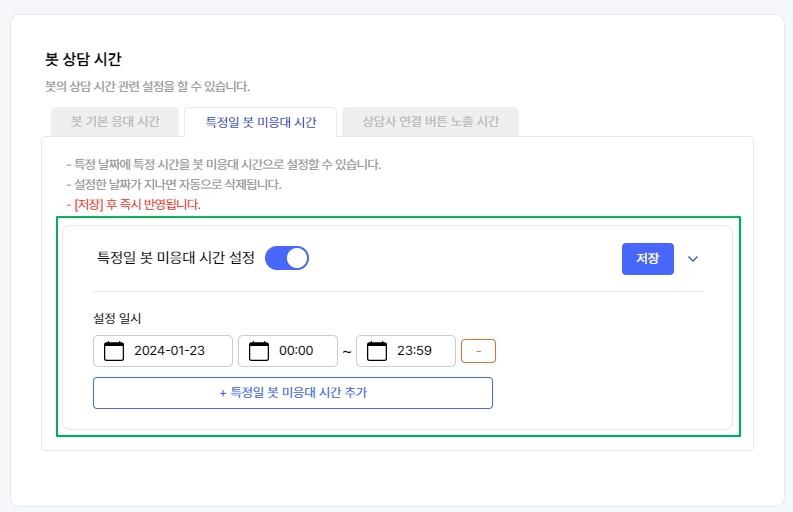The width and height of the screenshot is (793, 512).
Task: Remove the time row with the minus button
Action: 478,351
